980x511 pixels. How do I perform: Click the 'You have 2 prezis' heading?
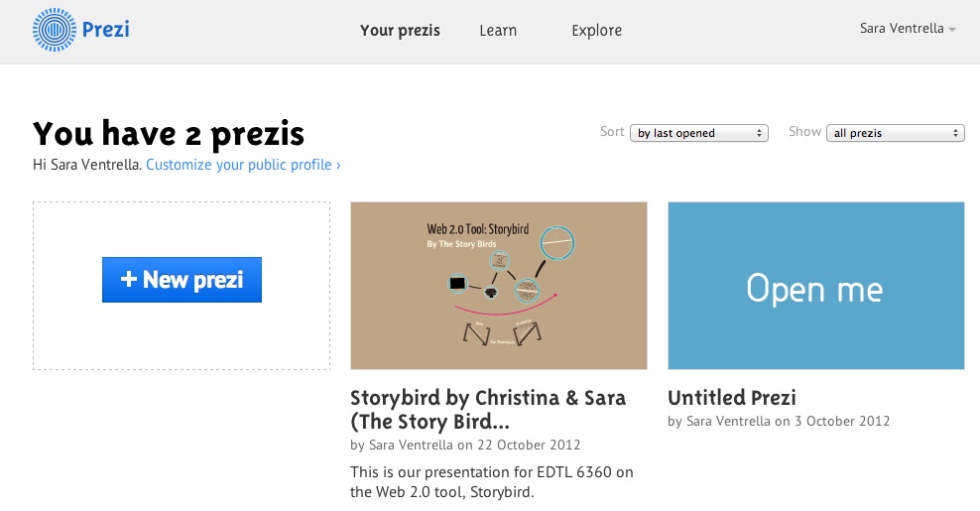[169, 134]
